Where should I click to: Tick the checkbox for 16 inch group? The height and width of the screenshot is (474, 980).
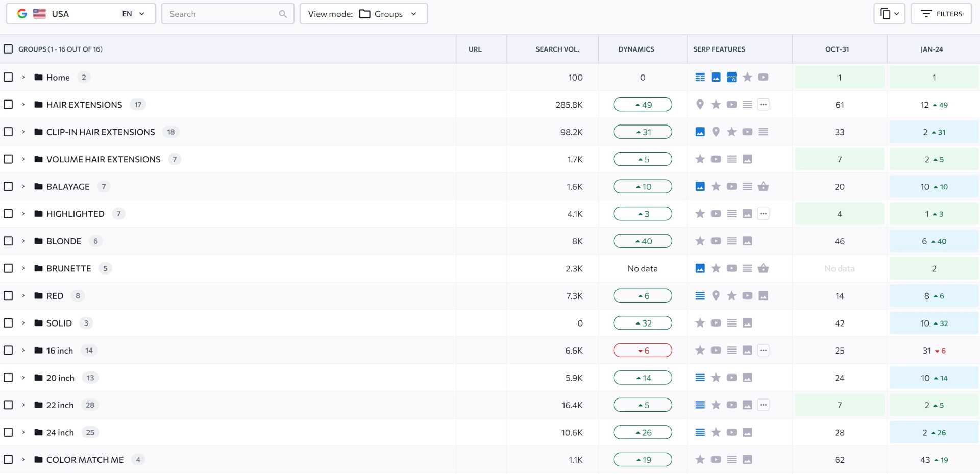click(8, 351)
